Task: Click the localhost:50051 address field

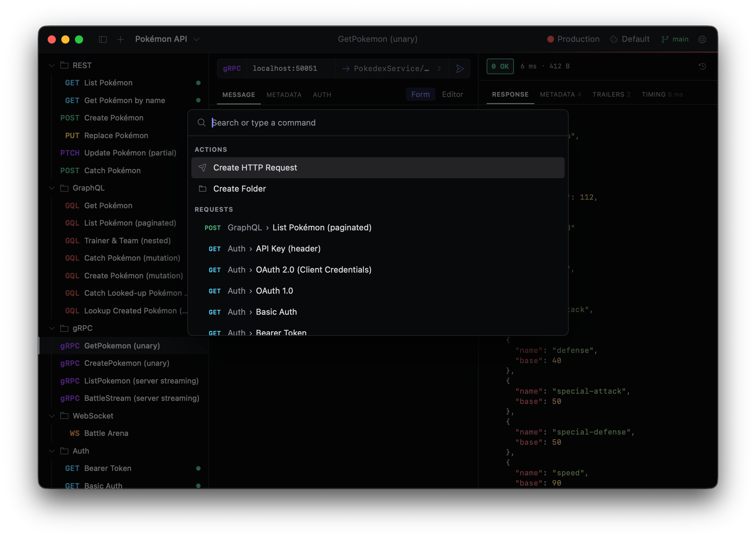Action: pyautogui.click(x=292, y=69)
